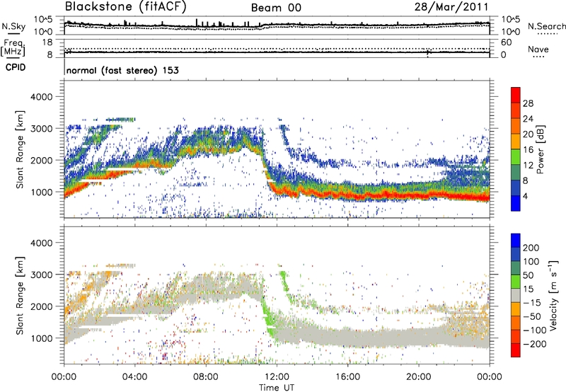The image size is (566, 392).
Task: Click the "Time UT" axis title
Action: click(277, 388)
